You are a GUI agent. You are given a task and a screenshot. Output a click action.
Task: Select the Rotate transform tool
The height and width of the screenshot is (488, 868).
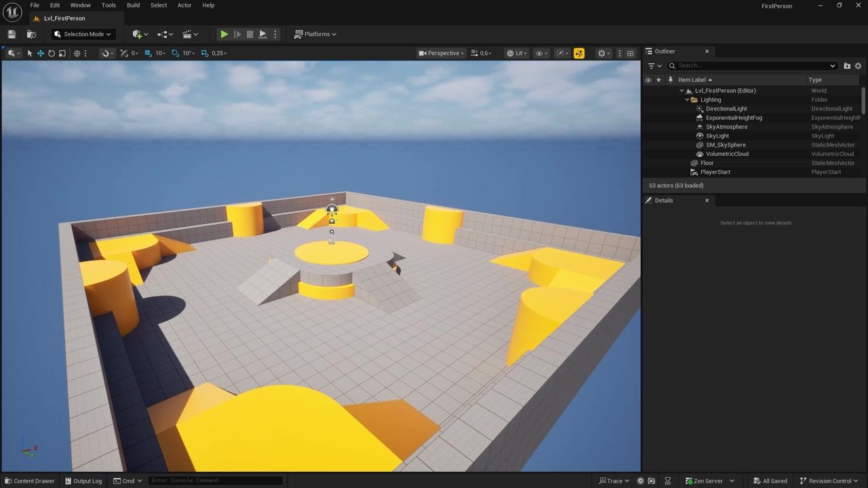[52, 53]
